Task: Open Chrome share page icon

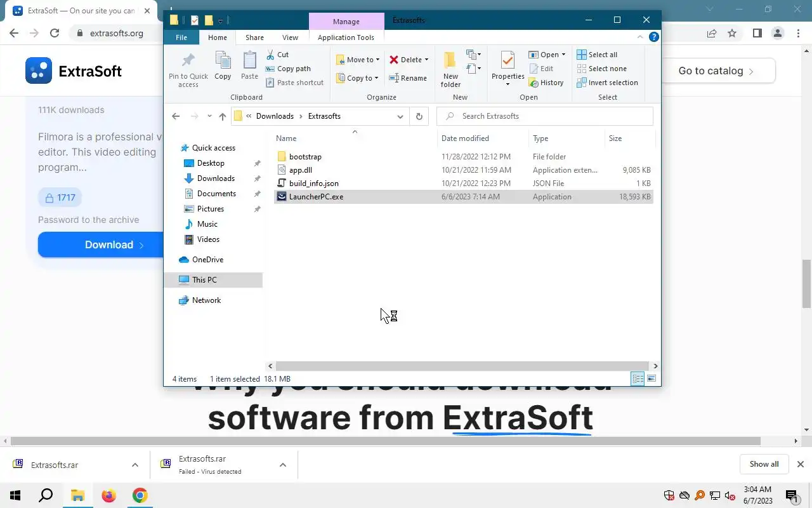Action: (x=712, y=33)
